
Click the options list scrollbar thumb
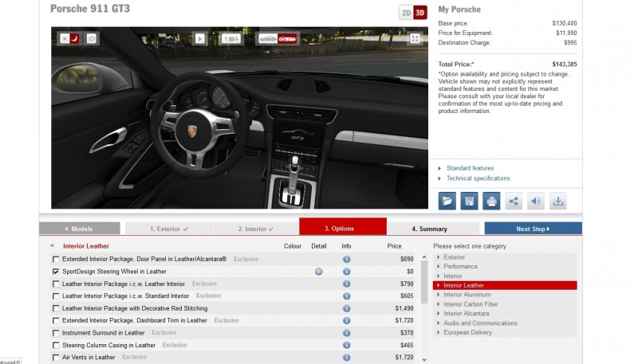[x=424, y=282]
